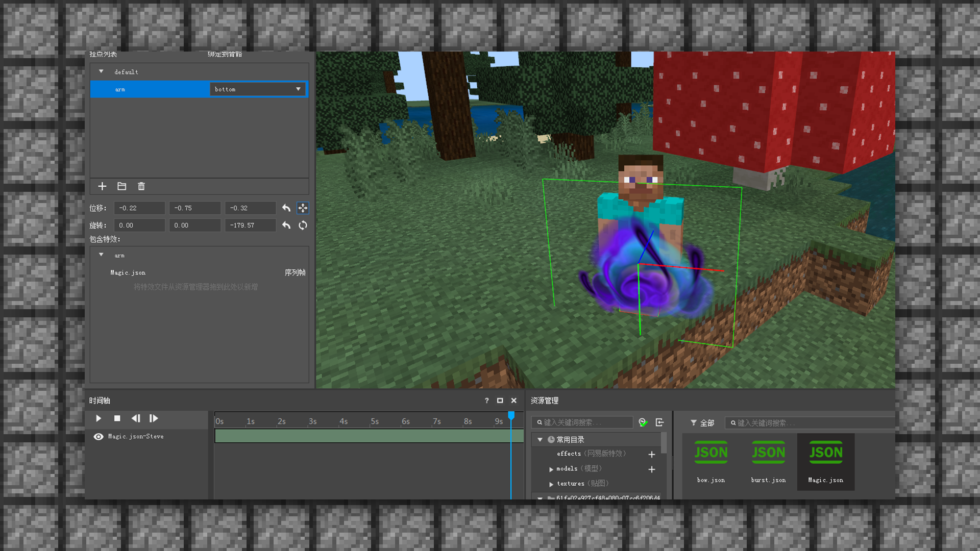Select the effects folder in resources
The width and height of the screenshot is (980, 551).
(x=592, y=454)
